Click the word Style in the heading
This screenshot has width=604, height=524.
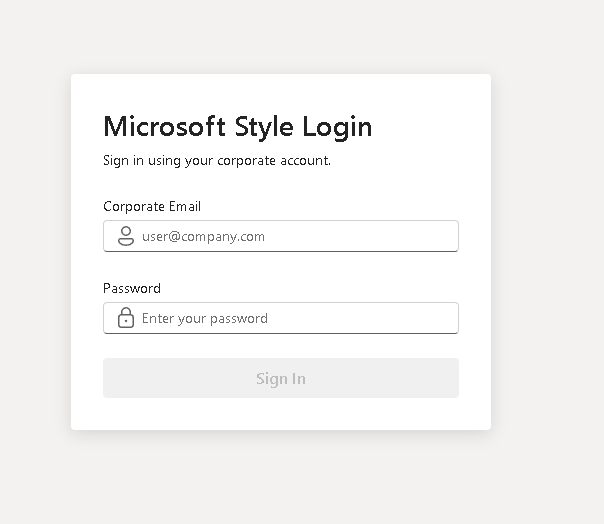(x=264, y=127)
